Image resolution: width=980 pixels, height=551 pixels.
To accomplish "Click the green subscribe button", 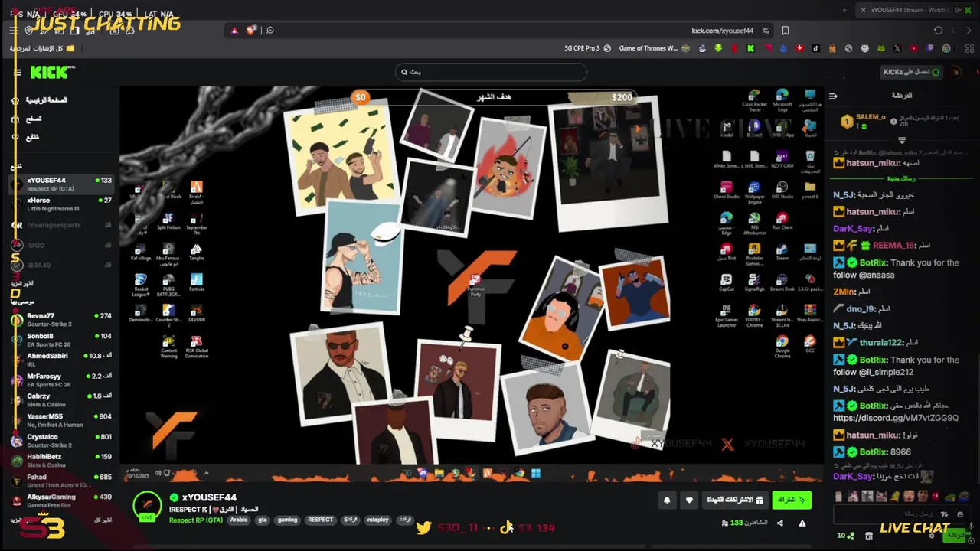I will [792, 500].
